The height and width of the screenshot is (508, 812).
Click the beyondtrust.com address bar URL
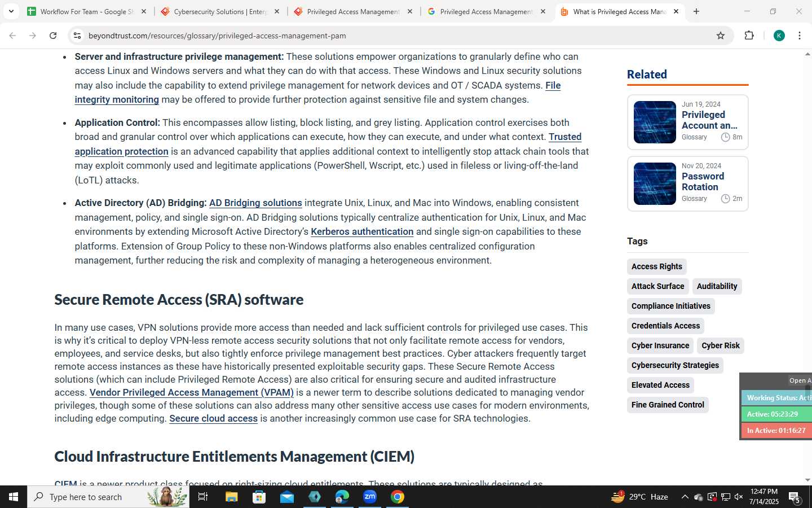coord(217,36)
